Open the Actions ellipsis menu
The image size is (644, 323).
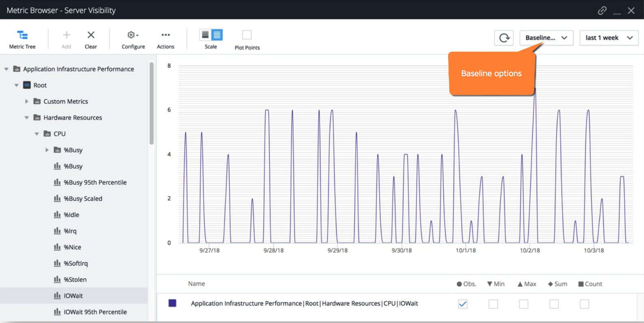pos(165,39)
